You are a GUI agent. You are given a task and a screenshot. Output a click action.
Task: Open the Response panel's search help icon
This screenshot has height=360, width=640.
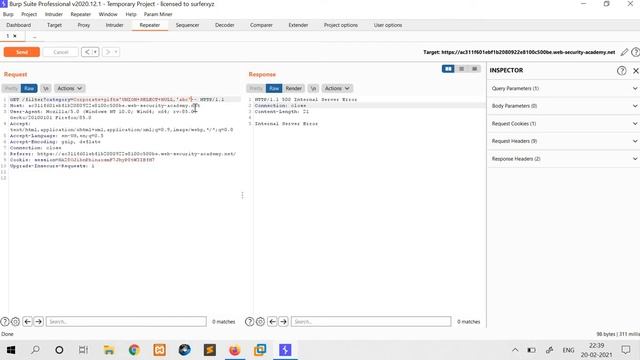click(x=249, y=322)
